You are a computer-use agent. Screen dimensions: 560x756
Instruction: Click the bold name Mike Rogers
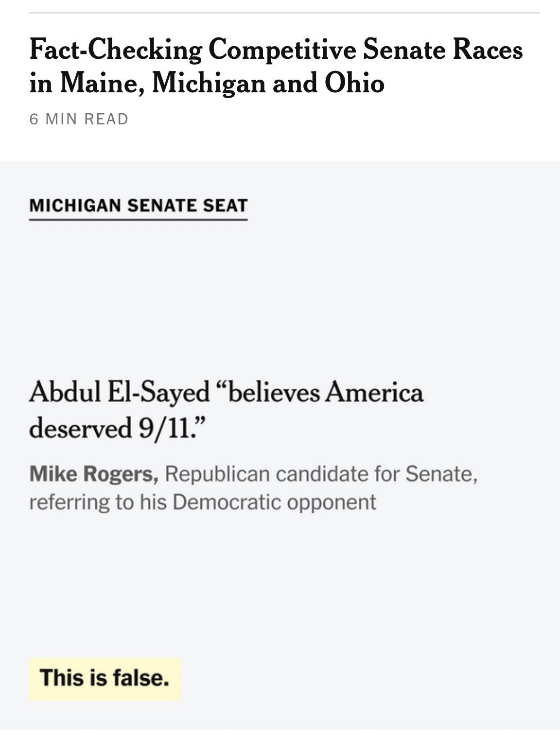click(x=94, y=474)
